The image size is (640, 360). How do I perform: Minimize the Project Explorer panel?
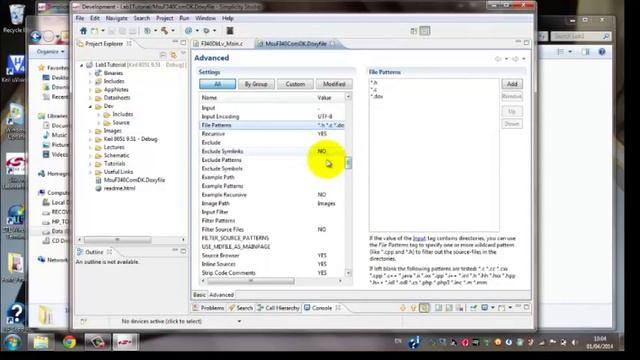[x=175, y=42]
